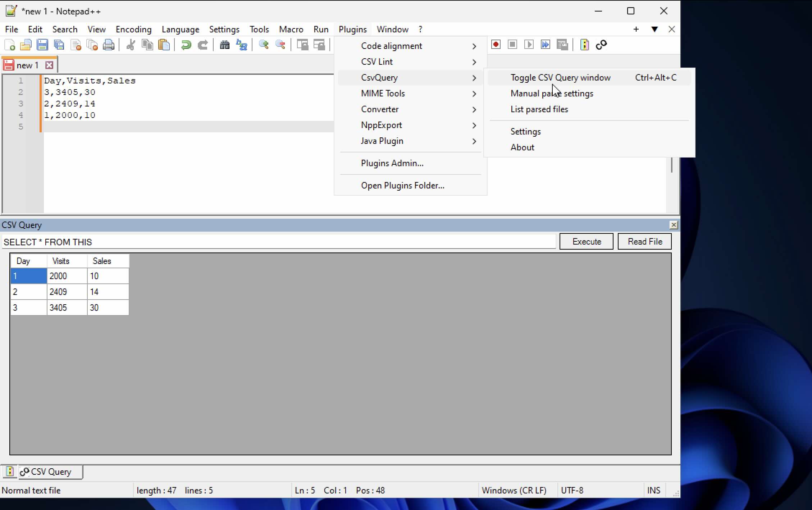Select the Find (binoculars) tool
Image resolution: width=812 pixels, height=510 pixels.
[224, 44]
